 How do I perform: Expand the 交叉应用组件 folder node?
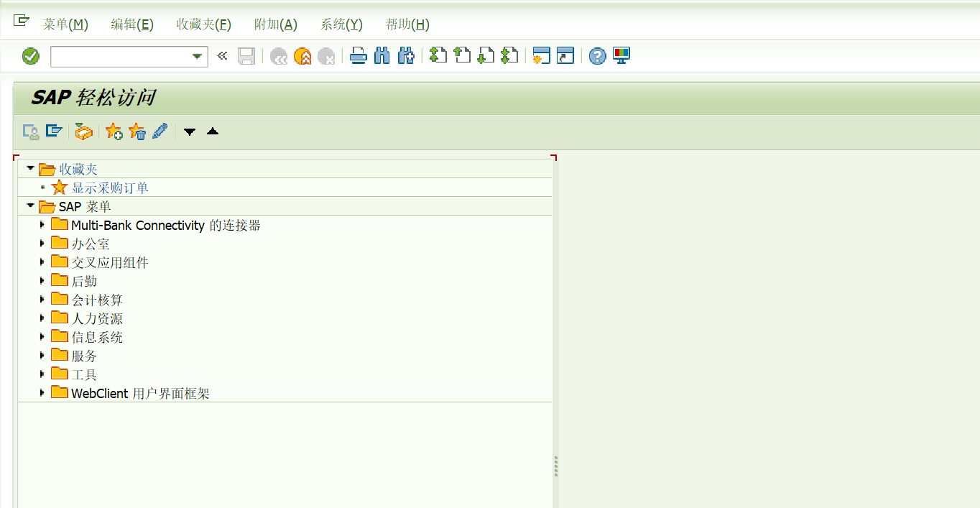click(x=43, y=262)
